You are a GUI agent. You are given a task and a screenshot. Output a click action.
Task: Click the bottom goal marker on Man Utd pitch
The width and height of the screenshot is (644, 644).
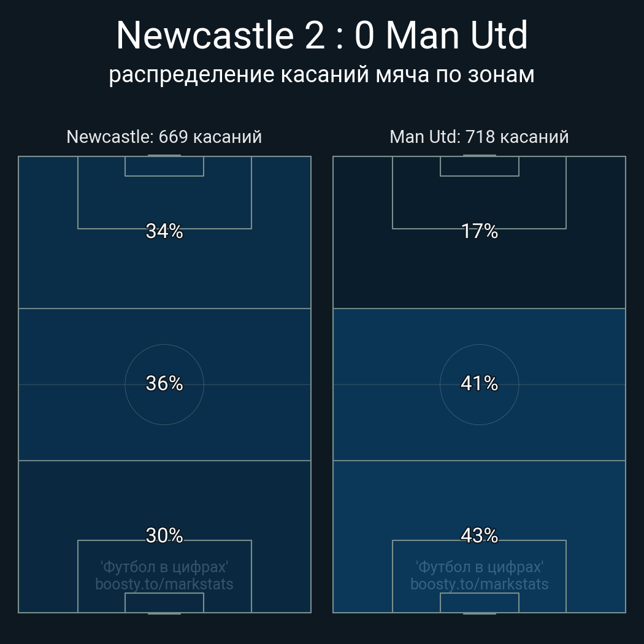[x=479, y=613]
